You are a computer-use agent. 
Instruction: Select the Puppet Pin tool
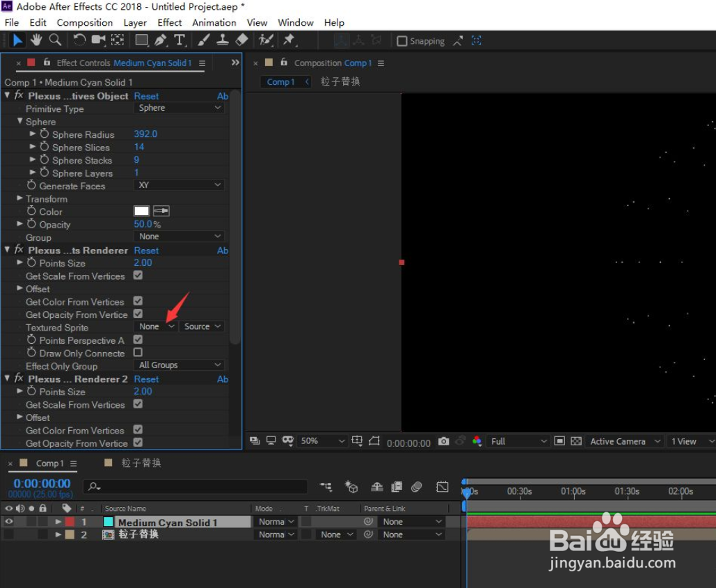click(x=289, y=40)
